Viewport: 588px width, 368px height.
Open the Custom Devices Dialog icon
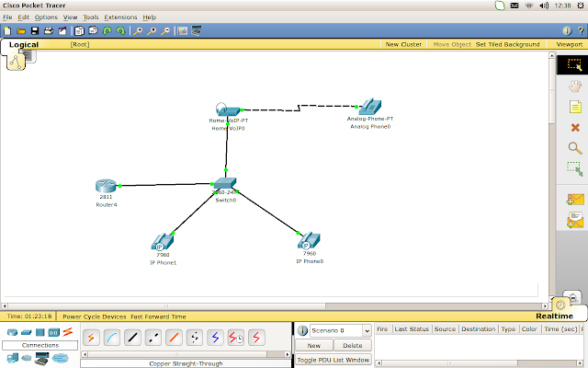196,30
